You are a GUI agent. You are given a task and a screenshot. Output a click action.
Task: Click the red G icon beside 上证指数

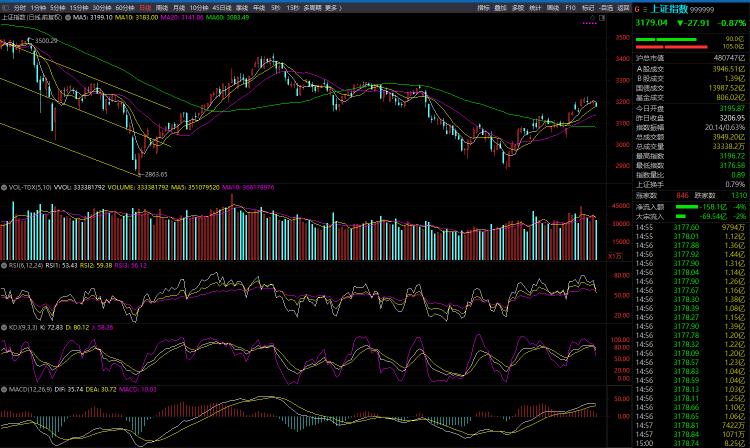coord(639,7)
